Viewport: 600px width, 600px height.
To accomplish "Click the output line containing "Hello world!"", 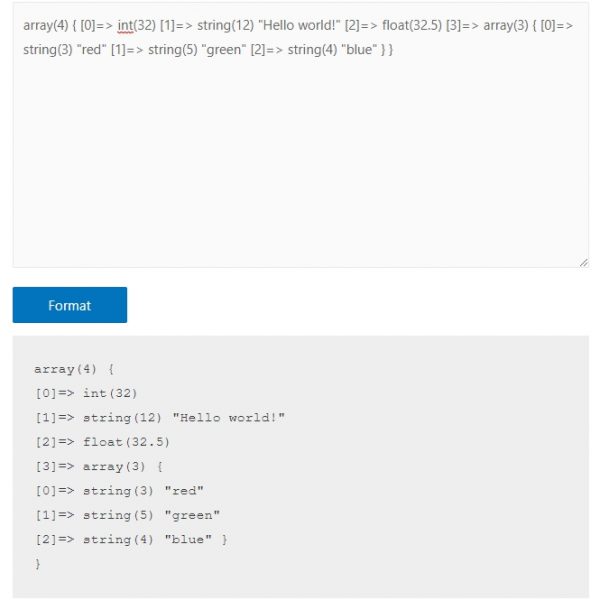I will point(160,417).
